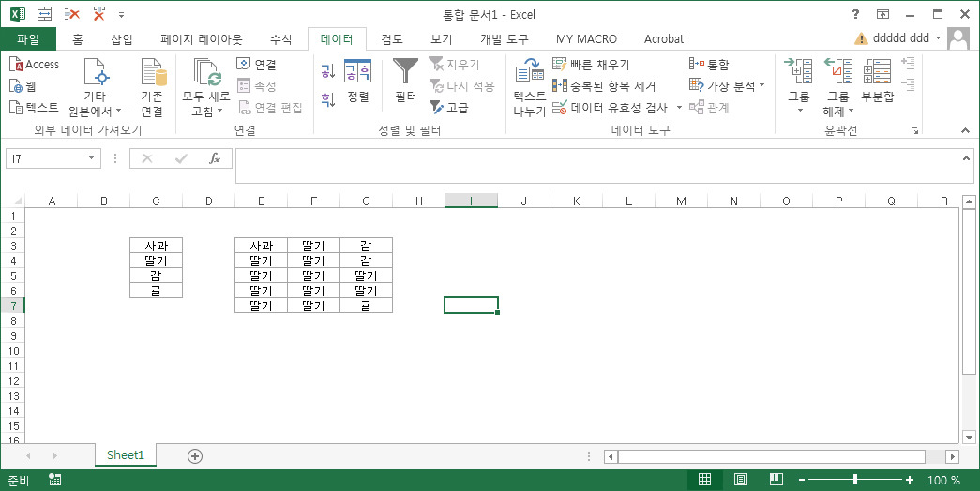Click the 그룹 group icon
The image size is (980, 491).
(799, 71)
